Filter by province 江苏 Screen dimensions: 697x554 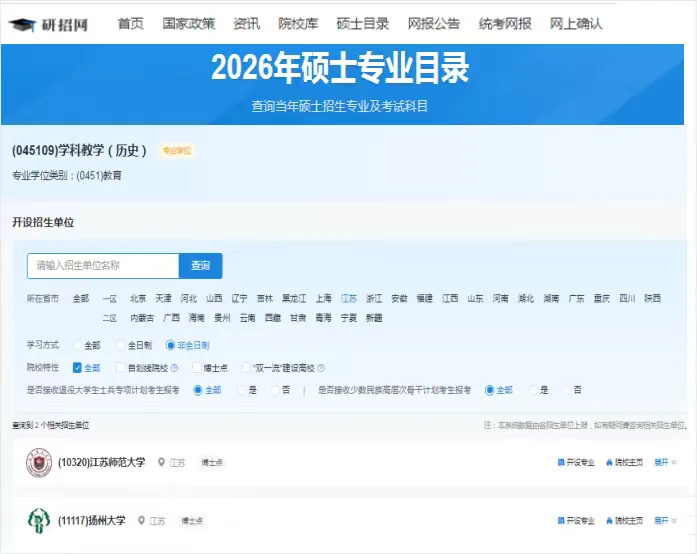349,298
